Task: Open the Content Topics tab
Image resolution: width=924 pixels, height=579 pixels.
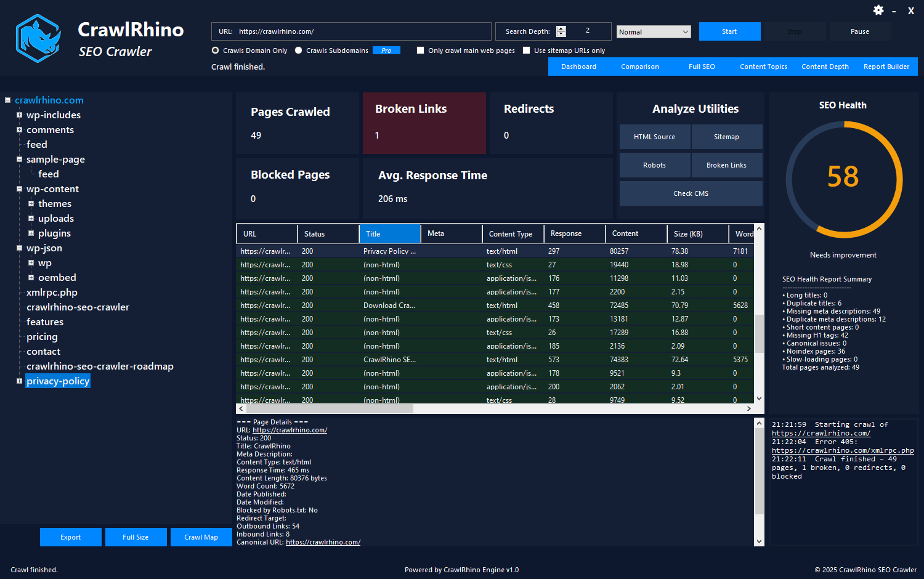Action: 763,67
